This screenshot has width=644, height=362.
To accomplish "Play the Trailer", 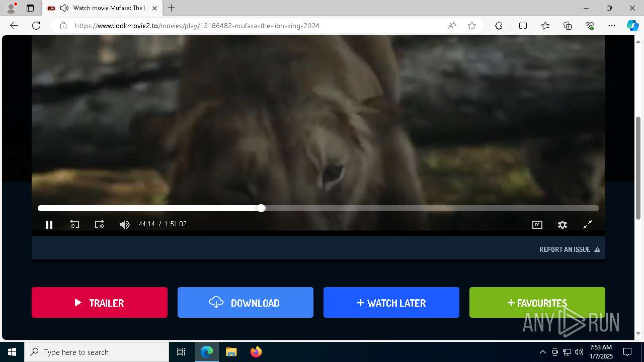I will (x=100, y=303).
